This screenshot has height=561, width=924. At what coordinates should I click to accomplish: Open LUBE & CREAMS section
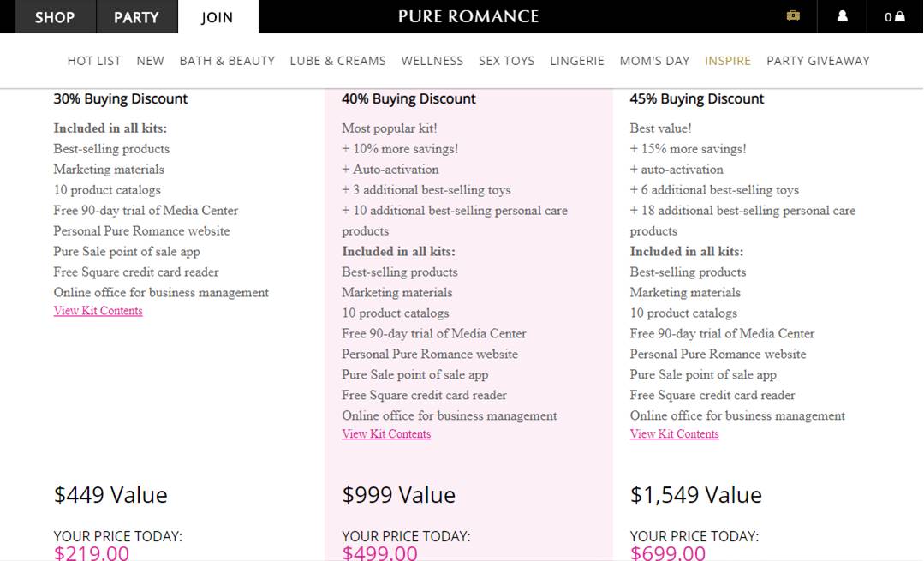click(x=337, y=60)
